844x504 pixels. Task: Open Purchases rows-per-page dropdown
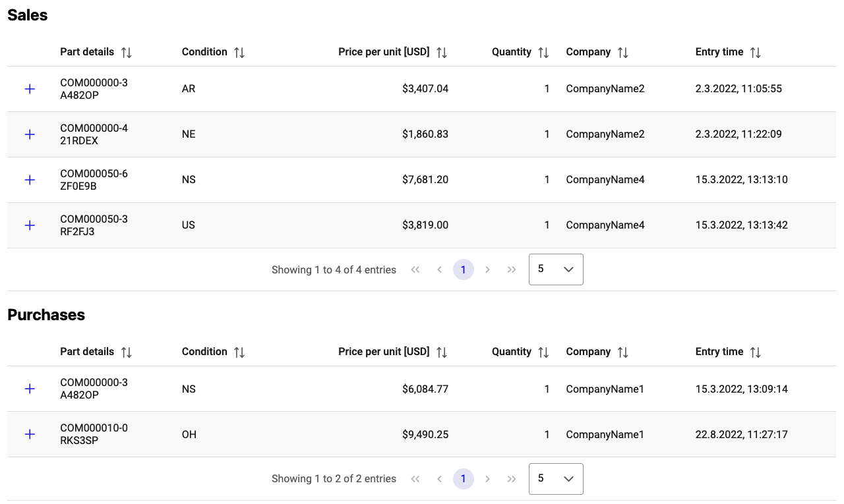556,478
